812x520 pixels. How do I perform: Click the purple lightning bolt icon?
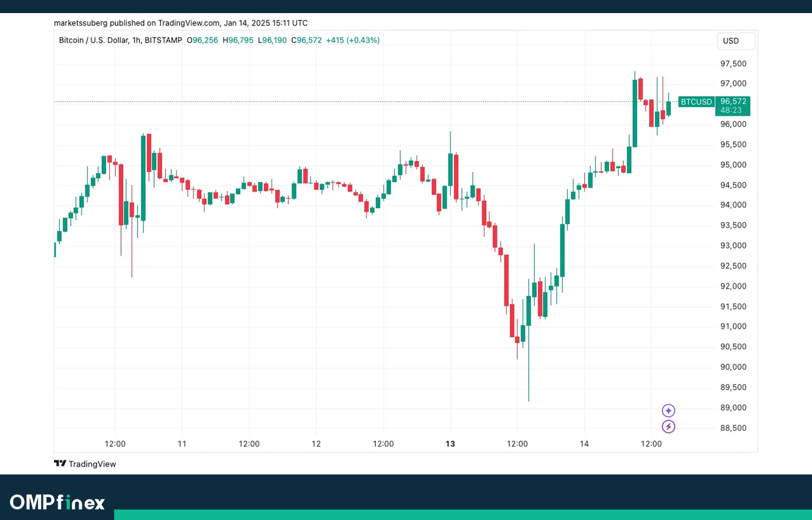coord(668,427)
